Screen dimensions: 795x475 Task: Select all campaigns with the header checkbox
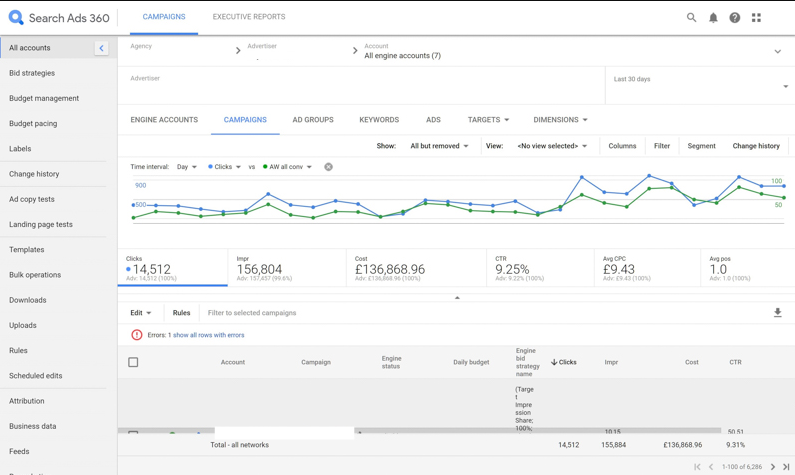point(133,362)
